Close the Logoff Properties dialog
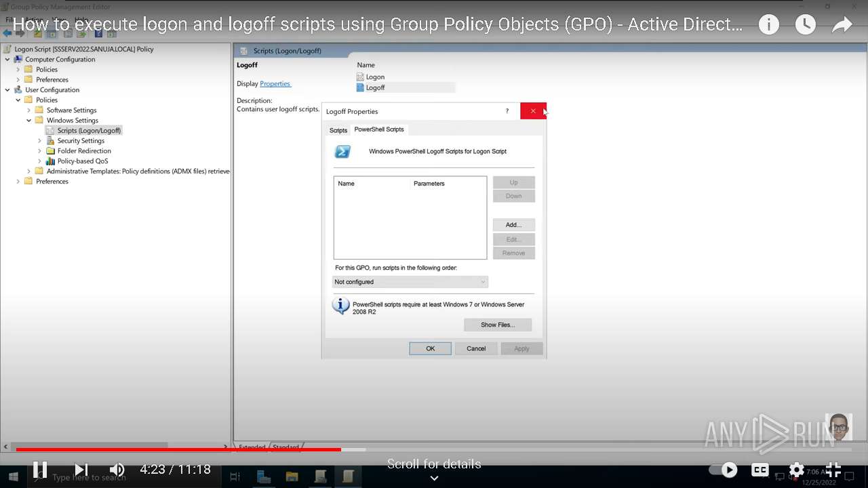The height and width of the screenshot is (488, 868). [x=533, y=111]
